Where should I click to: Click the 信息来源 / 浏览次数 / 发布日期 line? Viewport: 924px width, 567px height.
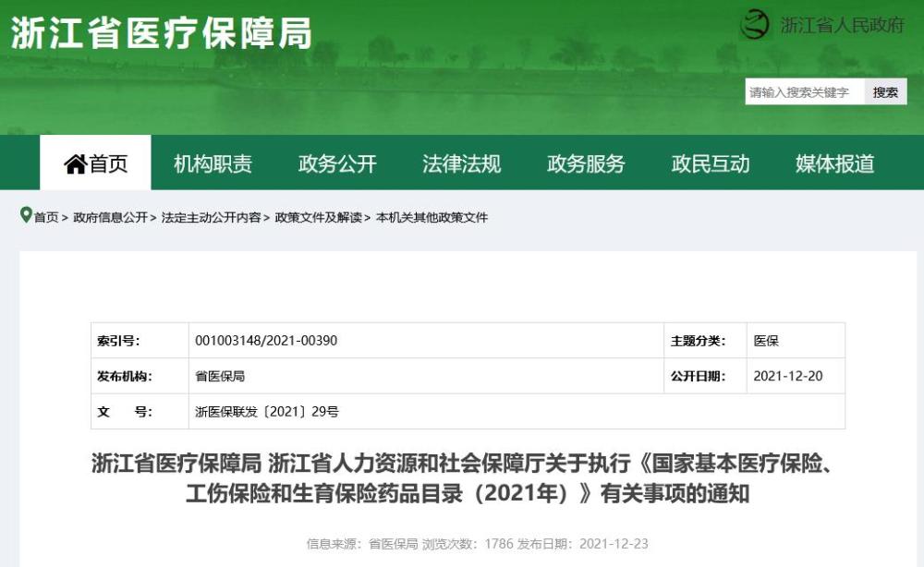[478, 543]
